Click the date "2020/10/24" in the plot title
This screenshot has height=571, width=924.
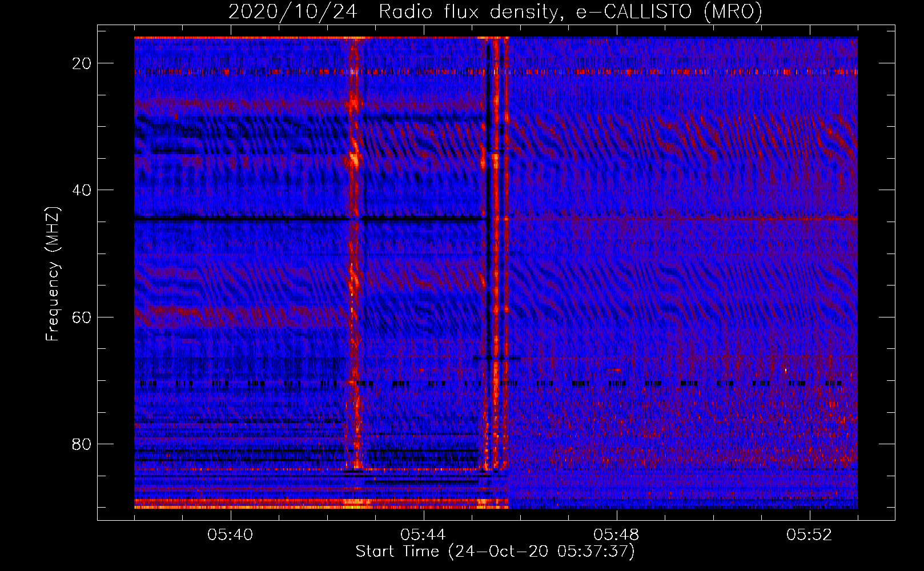[x=293, y=11]
